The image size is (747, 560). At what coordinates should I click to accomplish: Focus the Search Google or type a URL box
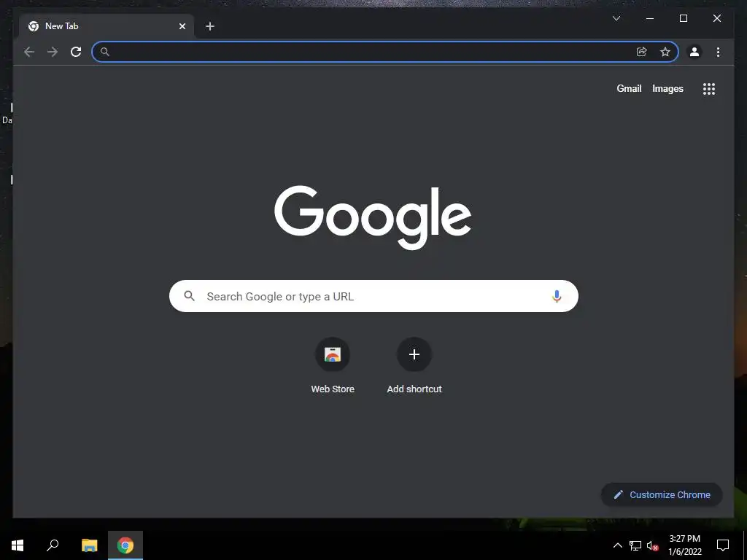point(373,296)
